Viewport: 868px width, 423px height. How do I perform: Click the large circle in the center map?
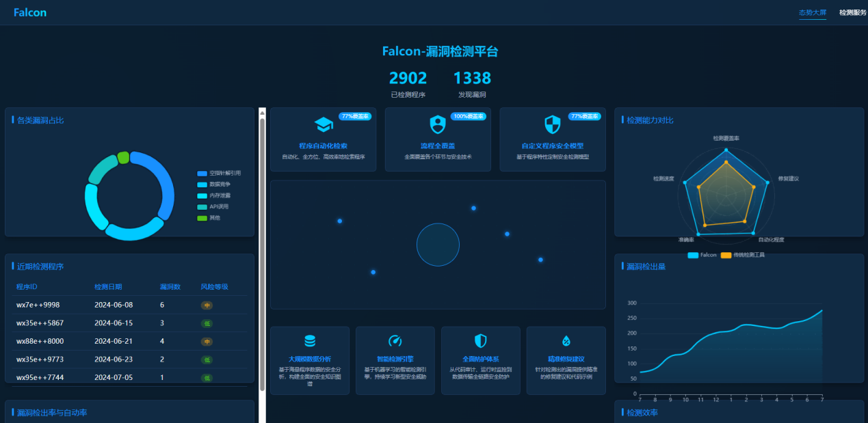[438, 245]
